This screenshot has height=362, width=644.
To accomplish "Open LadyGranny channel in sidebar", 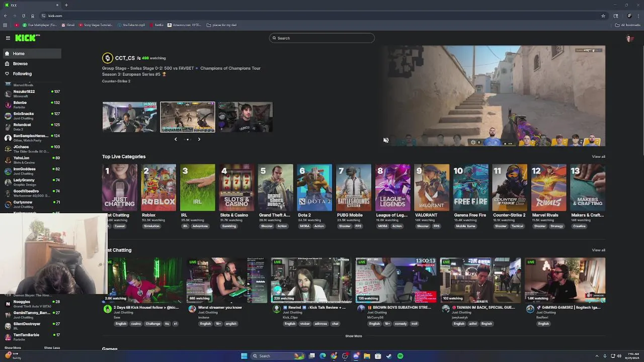I will [31, 182].
